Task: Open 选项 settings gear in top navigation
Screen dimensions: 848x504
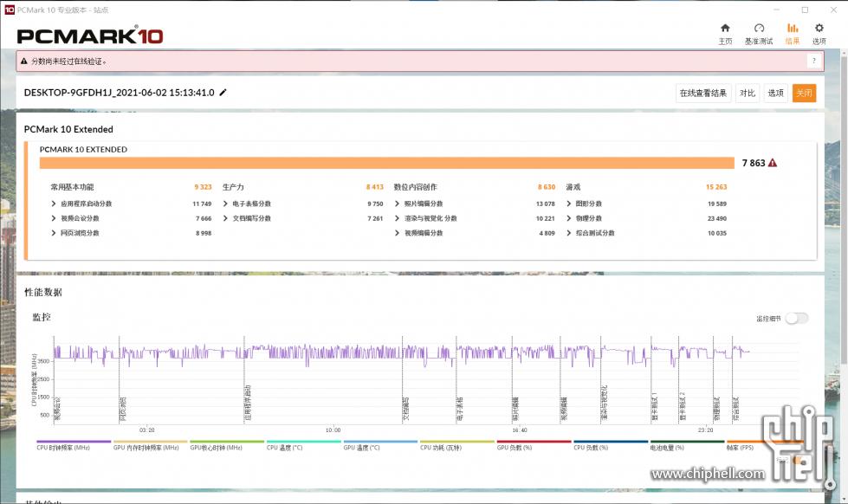Action: pyautogui.click(x=819, y=33)
